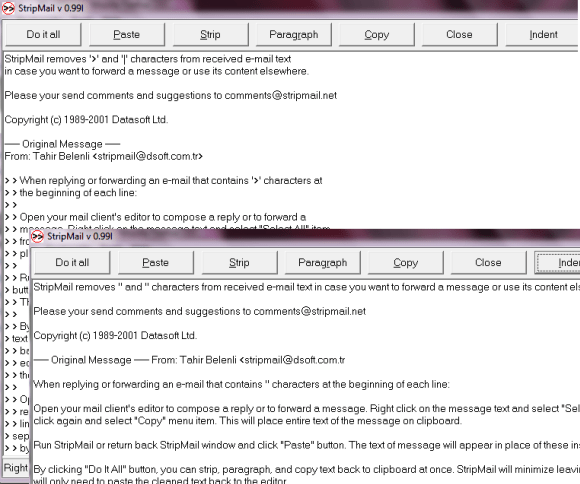Click 'Do it all' in back window
Image resolution: width=580 pixels, height=484 pixels.
pyautogui.click(x=43, y=34)
